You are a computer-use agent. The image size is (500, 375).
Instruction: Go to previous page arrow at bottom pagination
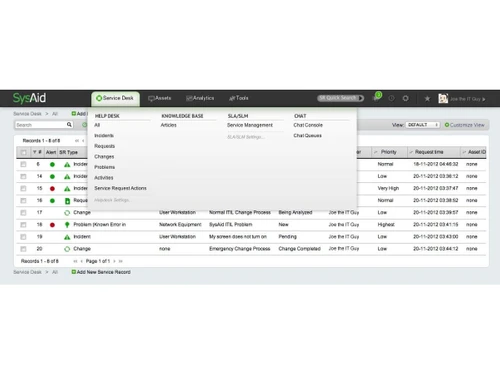[x=82, y=261]
